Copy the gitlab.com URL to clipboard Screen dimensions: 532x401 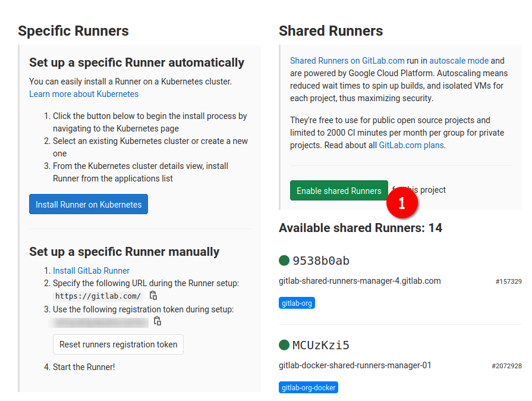153,296
